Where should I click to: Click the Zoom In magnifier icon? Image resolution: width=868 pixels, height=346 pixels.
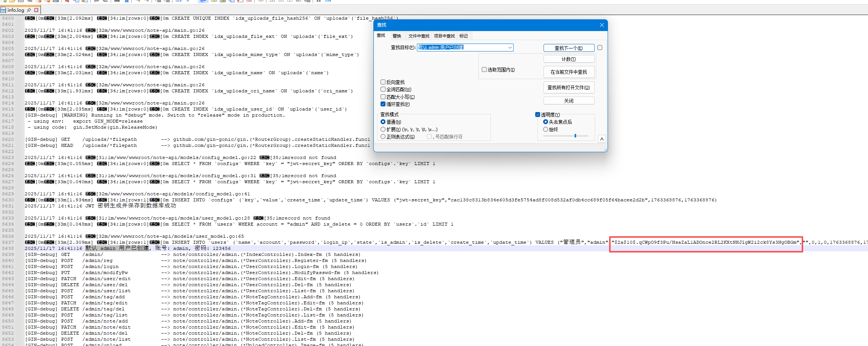coord(138,2)
